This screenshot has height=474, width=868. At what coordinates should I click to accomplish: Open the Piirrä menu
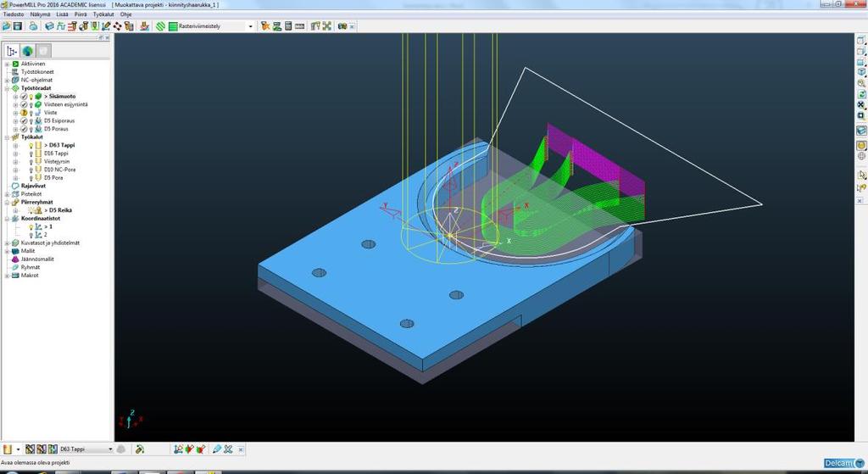81,14
